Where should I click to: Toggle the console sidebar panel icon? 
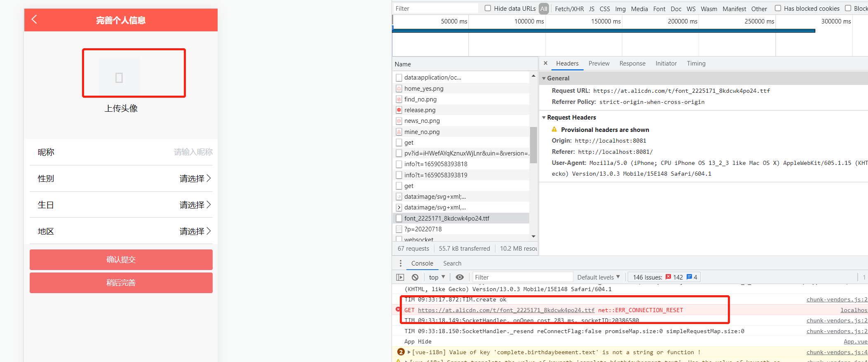click(400, 277)
